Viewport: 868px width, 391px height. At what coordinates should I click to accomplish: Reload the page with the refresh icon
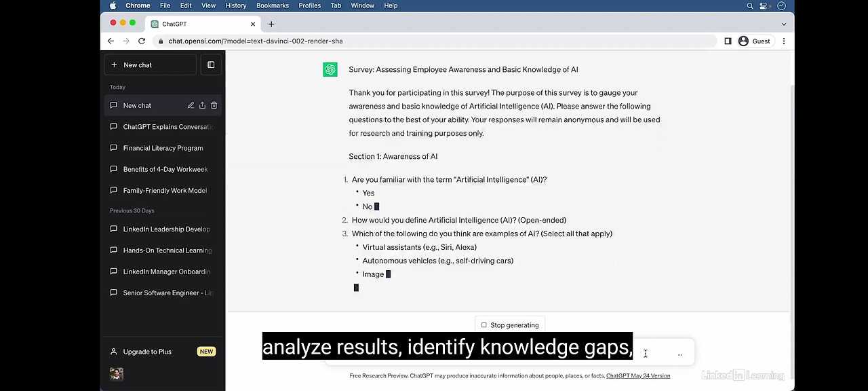click(142, 41)
